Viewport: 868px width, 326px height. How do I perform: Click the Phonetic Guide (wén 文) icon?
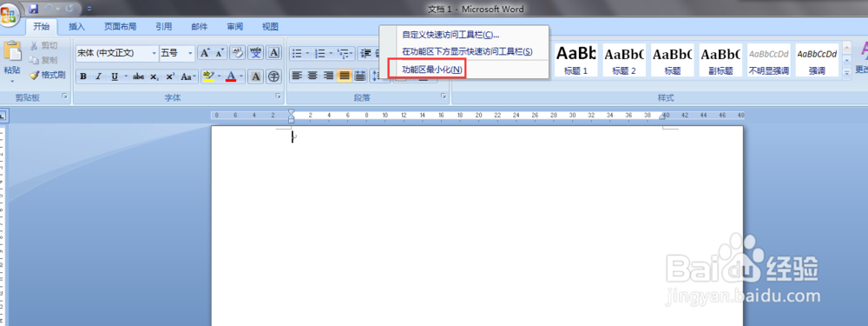point(255,53)
